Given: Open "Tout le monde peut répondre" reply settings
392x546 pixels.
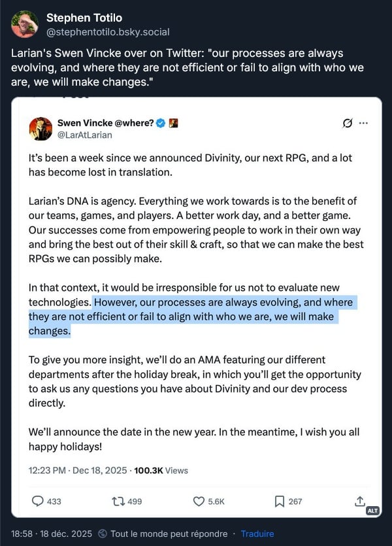Looking at the screenshot, I should 169,534.
